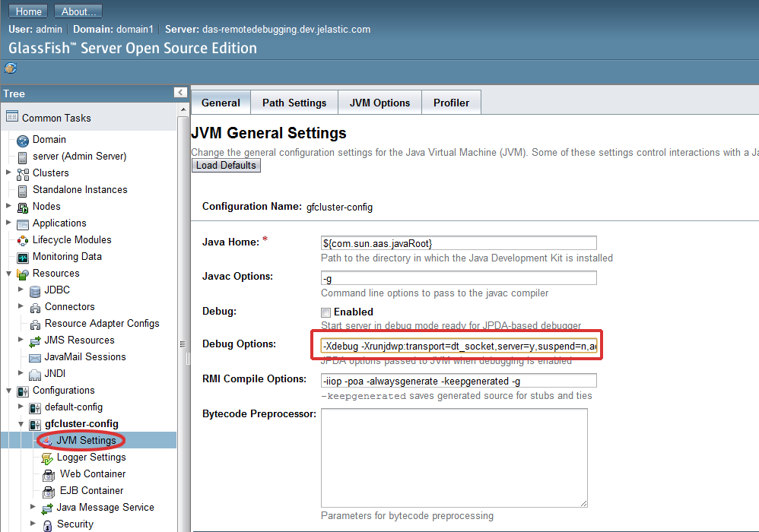Screen dimensions: 759x532
Task: Collapse the Tree panel with the arrow button
Action: click(180, 93)
